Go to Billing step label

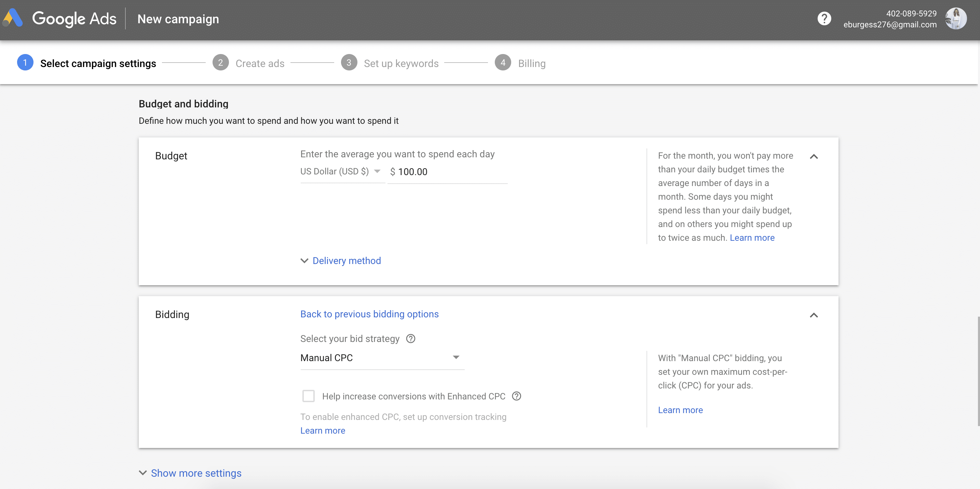[x=531, y=64]
